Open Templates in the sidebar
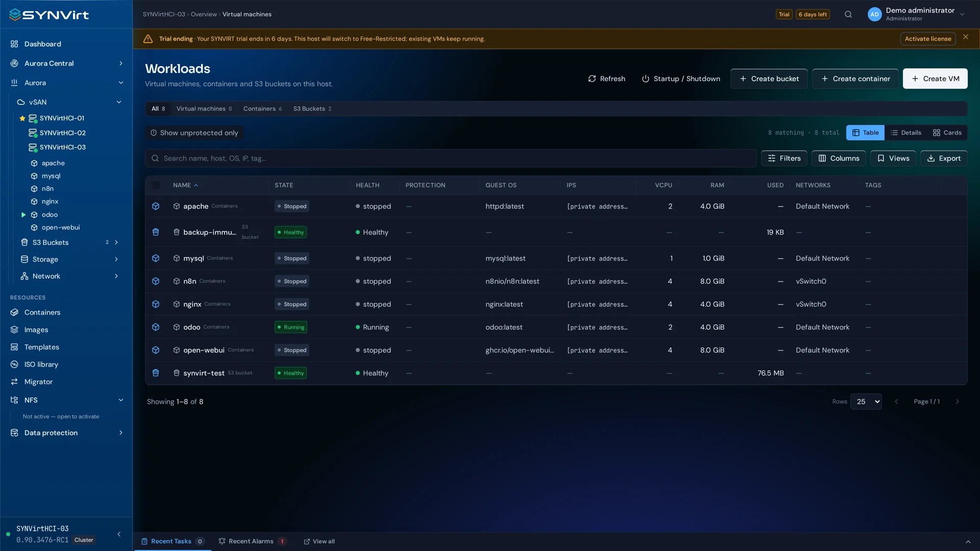The height and width of the screenshot is (551, 980). point(42,347)
